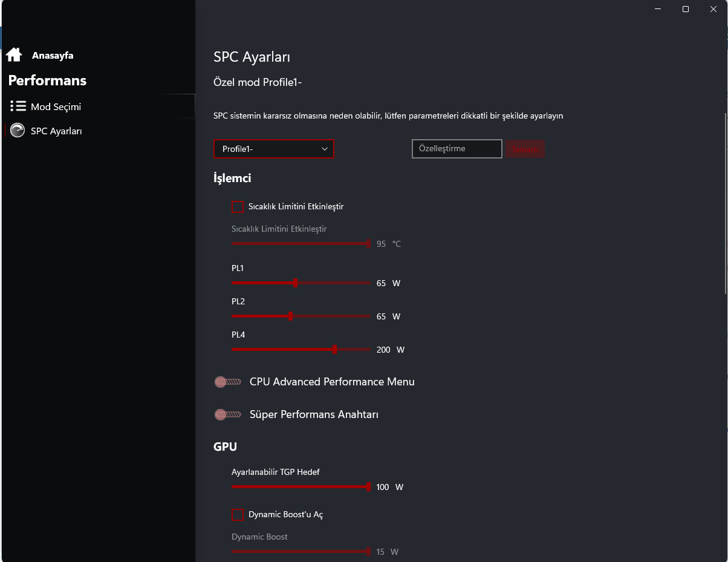This screenshot has height=562, width=728.
Task: Click the PL4 slider handle
Action: tap(334, 350)
